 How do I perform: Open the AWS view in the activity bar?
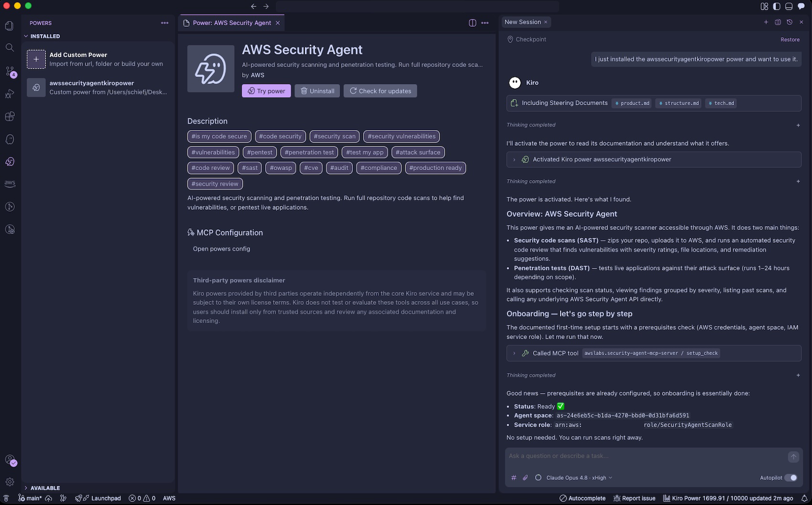(x=10, y=184)
